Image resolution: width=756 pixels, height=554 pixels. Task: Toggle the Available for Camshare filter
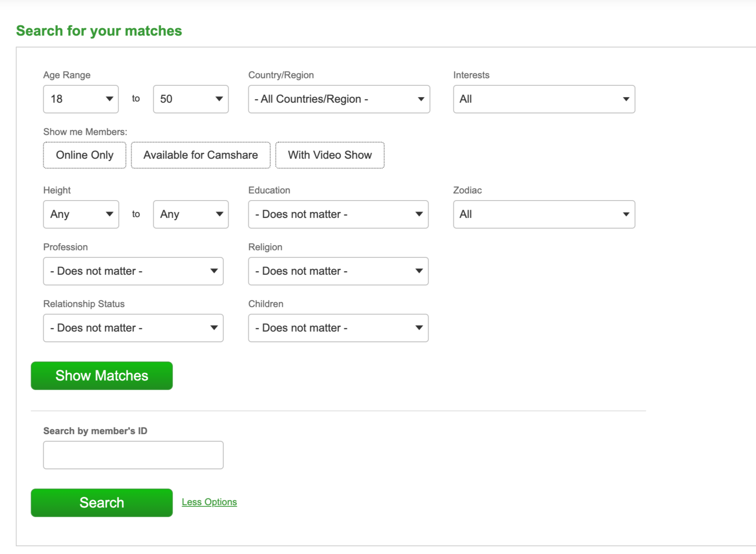tap(200, 155)
